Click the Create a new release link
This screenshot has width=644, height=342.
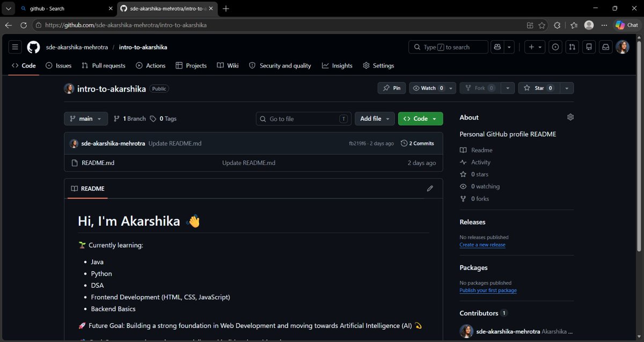[x=482, y=245]
